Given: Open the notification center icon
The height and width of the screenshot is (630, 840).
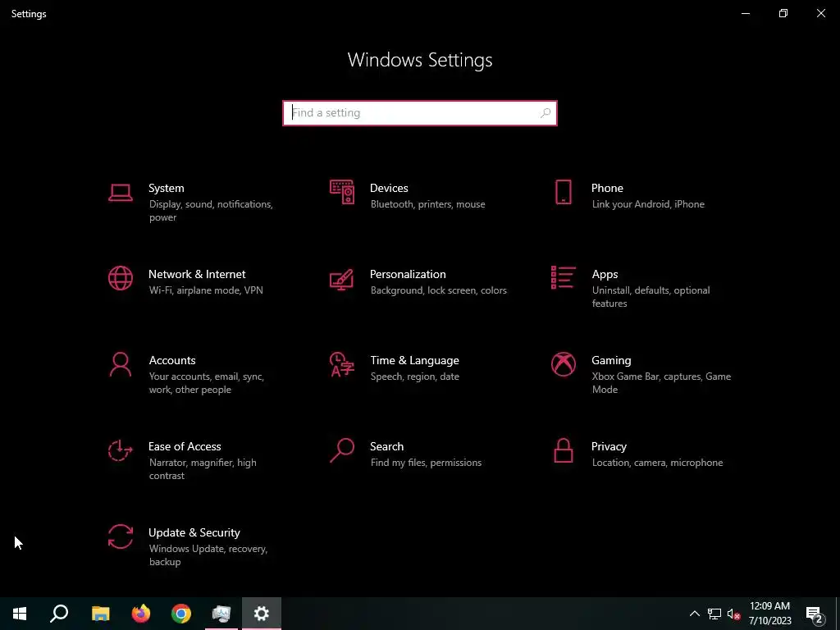Looking at the screenshot, I should pos(815,614).
